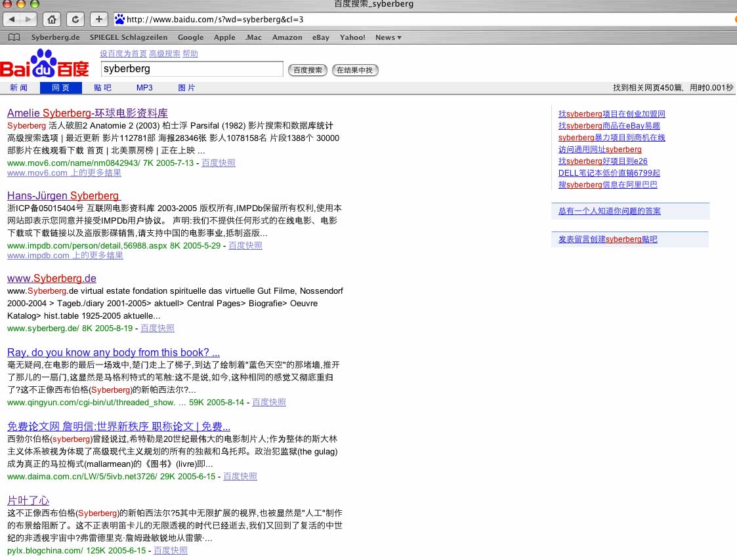Open the bookmarks book icon

click(13, 37)
